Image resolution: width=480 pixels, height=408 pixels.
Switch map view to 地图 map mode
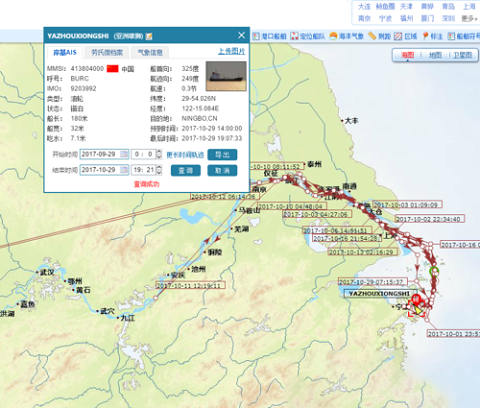[x=435, y=55]
